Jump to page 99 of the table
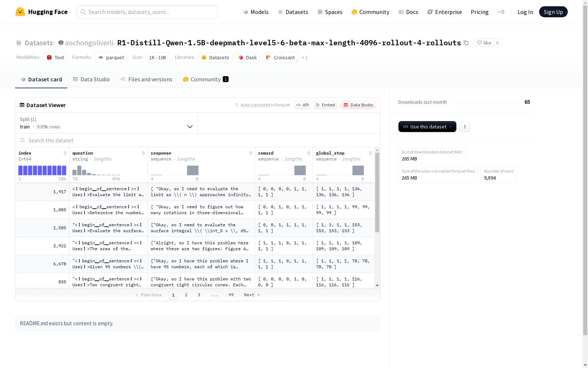The height and width of the screenshot is (368, 588). pyautogui.click(x=231, y=295)
